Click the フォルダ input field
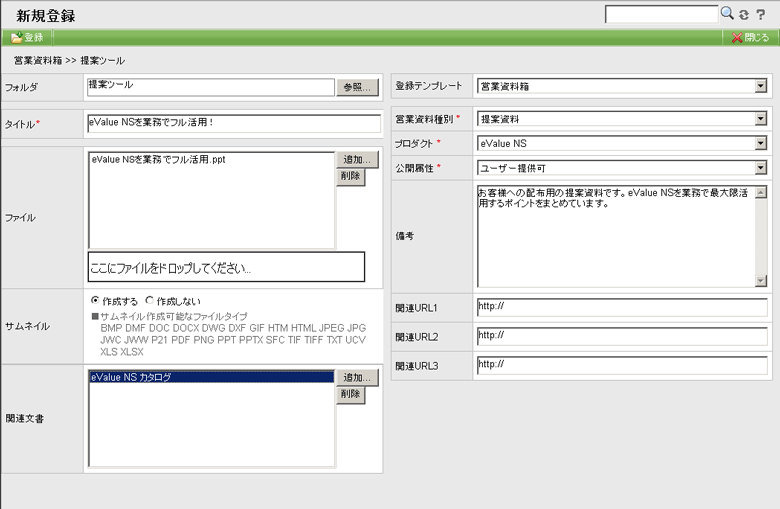The image size is (780, 509). 210,87
